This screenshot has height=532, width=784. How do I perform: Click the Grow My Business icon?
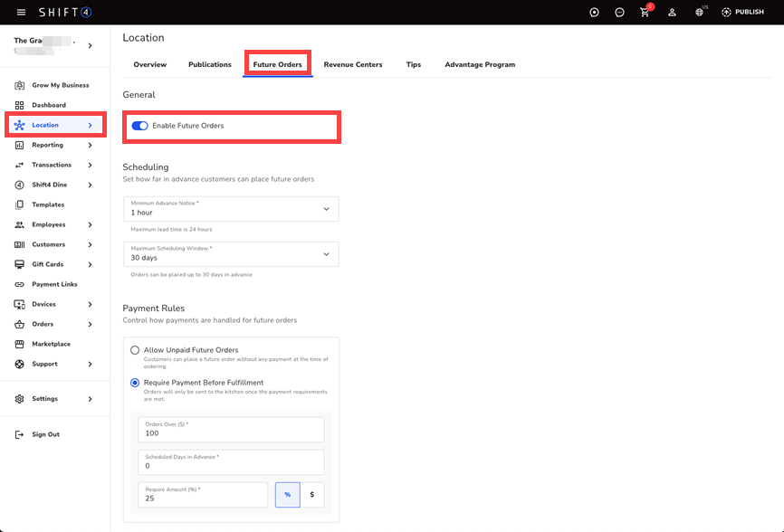coord(20,85)
